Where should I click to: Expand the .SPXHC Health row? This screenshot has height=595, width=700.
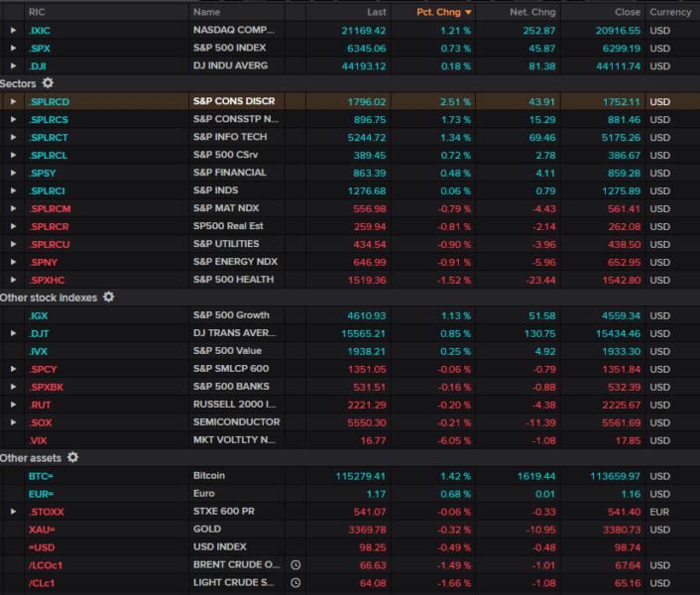pyautogui.click(x=14, y=280)
